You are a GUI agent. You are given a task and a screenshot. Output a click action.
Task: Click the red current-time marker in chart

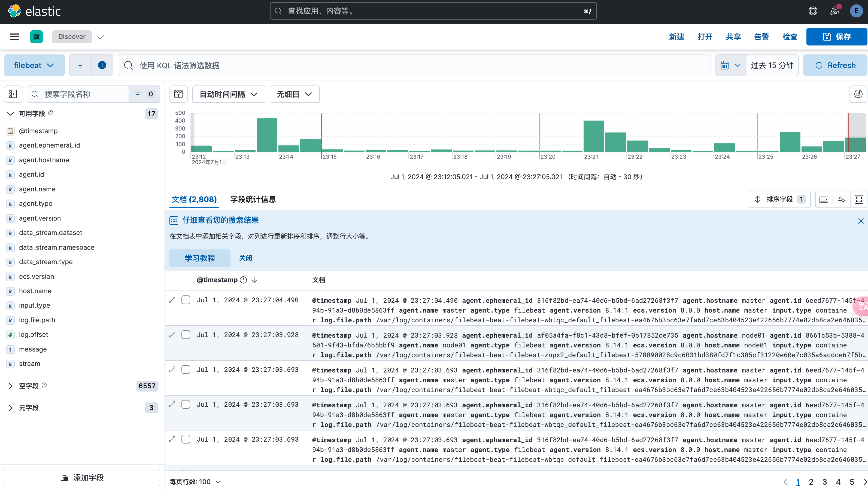848,133
